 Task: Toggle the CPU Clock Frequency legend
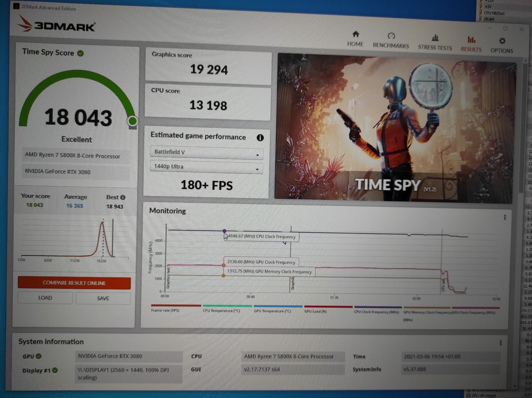click(378, 310)
